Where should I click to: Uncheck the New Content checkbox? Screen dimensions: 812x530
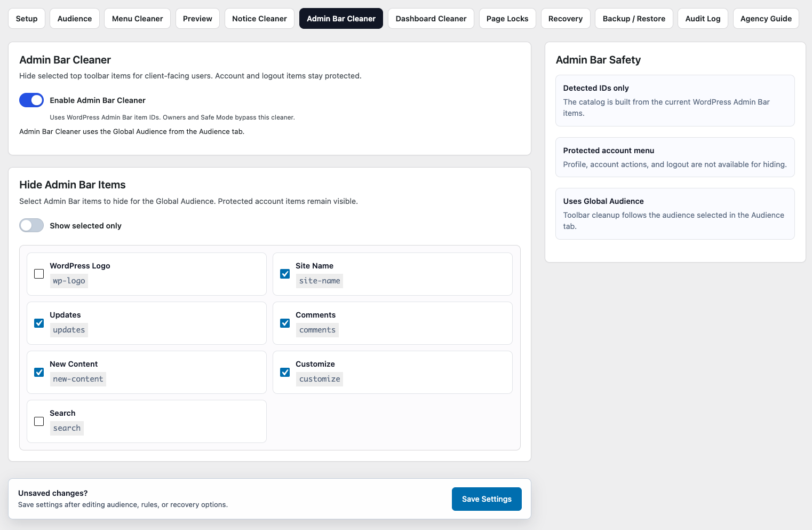tap(39, 372)
